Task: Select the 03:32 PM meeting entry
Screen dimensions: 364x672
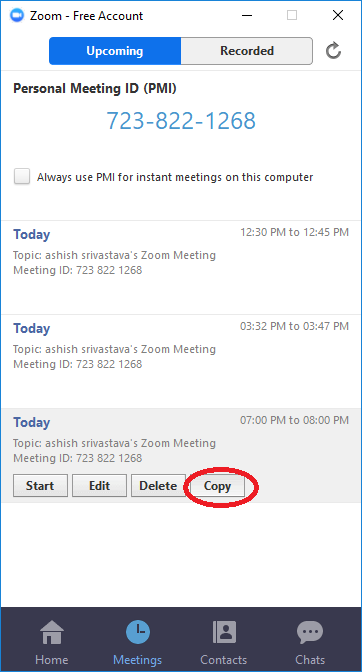Action: pos(181,361)
